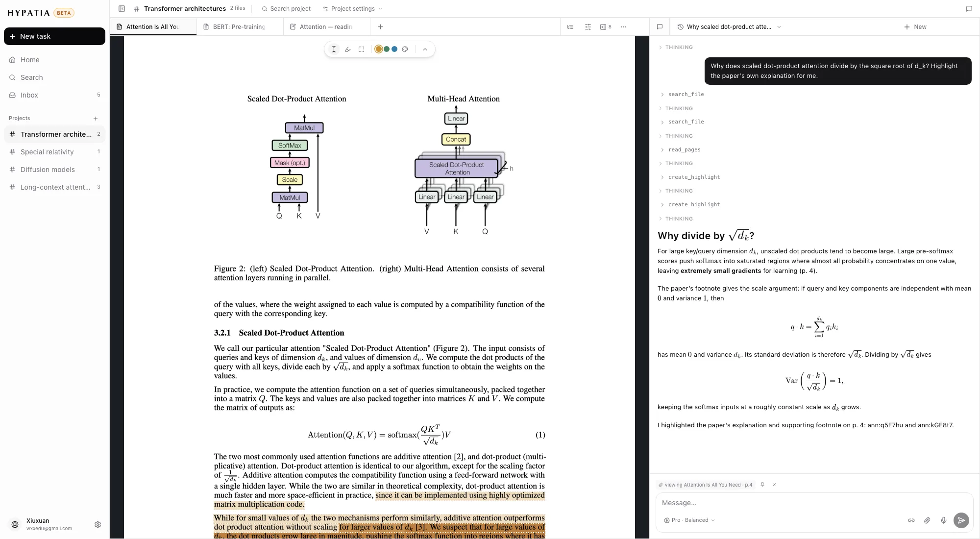The image size is (980, 539).
Task: Pick the blue highlight color
Action: point(394,49)
